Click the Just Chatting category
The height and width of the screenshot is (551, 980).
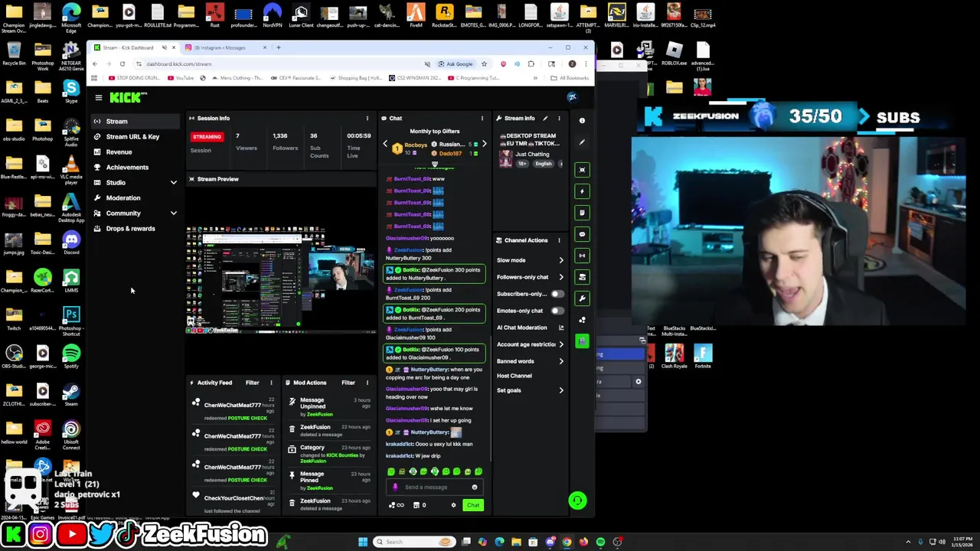pos(532,155)
